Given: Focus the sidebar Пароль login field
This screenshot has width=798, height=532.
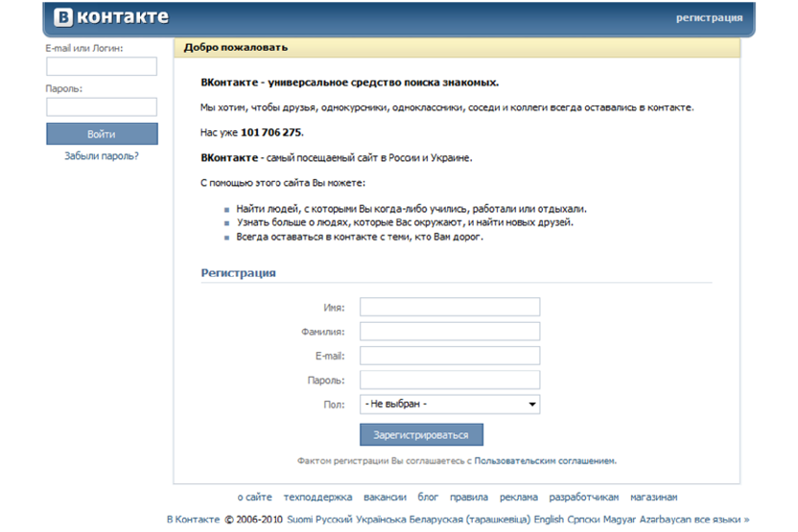Looking at the screenshot, I should click(x=102, y=106).
